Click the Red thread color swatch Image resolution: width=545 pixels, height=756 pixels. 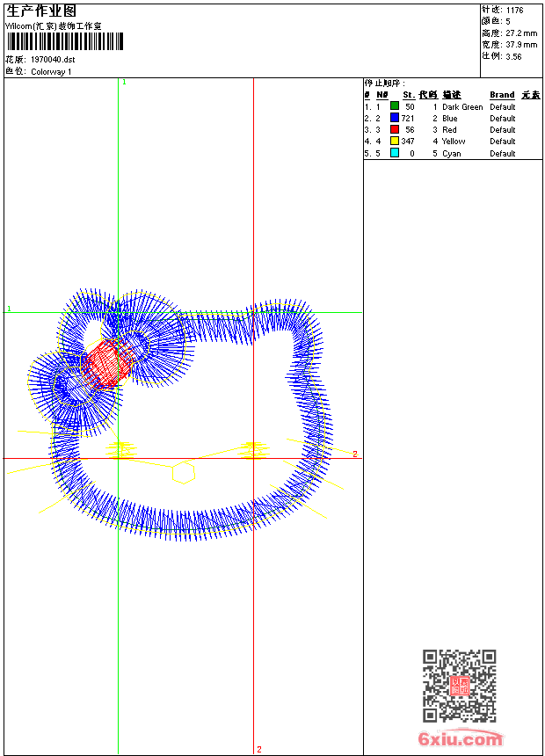pos(395,129)
